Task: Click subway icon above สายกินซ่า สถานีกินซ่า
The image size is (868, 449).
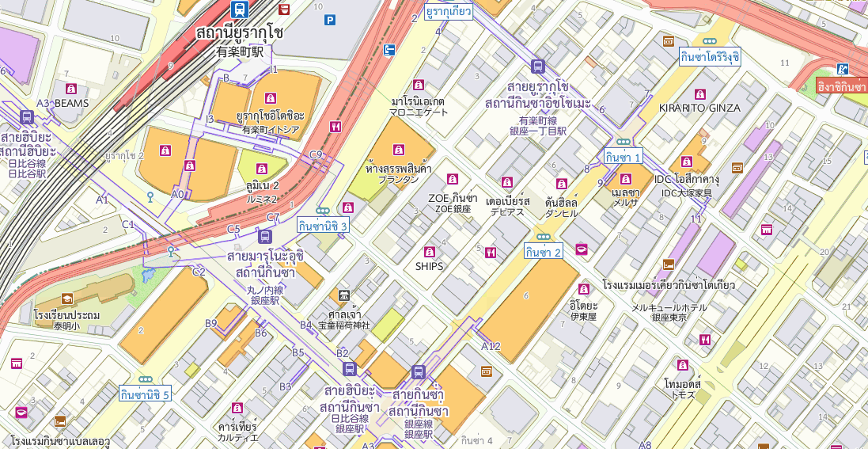Action: pos(419,372)
